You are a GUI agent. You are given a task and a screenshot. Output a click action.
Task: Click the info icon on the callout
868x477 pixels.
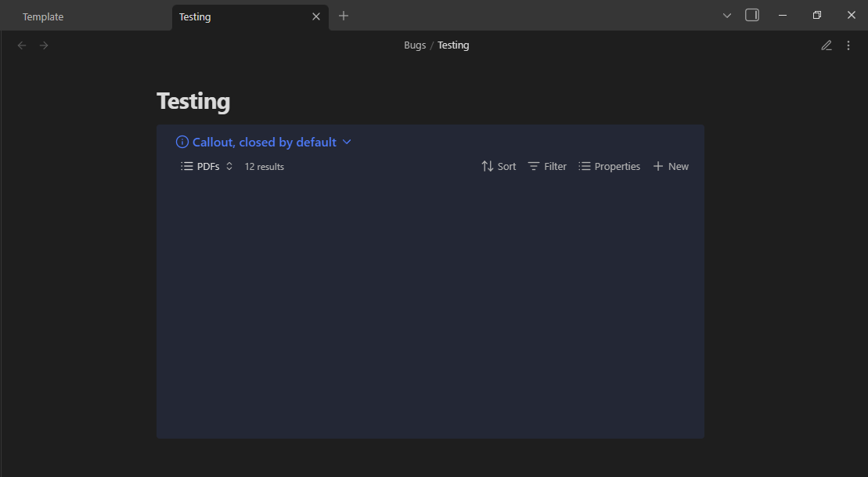[182, 142]
